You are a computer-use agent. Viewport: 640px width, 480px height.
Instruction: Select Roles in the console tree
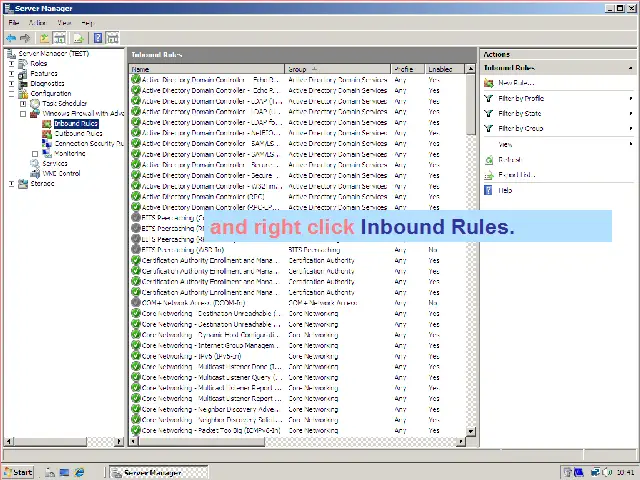pos(39,63)
